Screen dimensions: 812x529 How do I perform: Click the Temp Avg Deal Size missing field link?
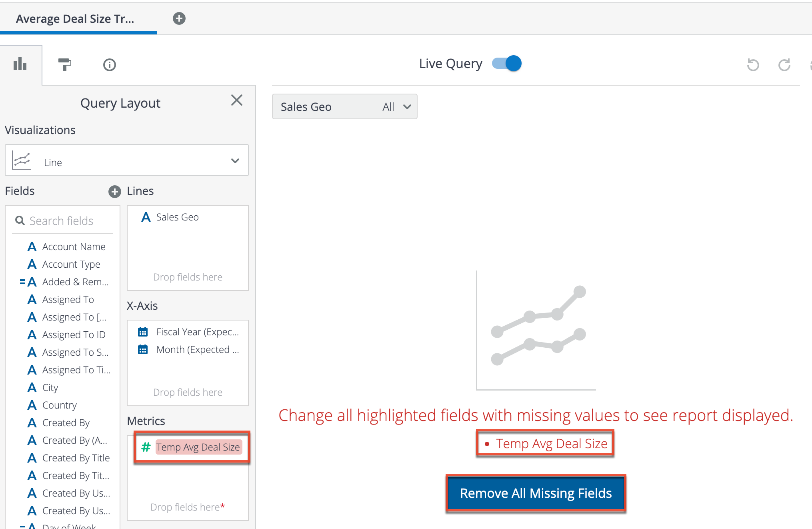point(551,443)
